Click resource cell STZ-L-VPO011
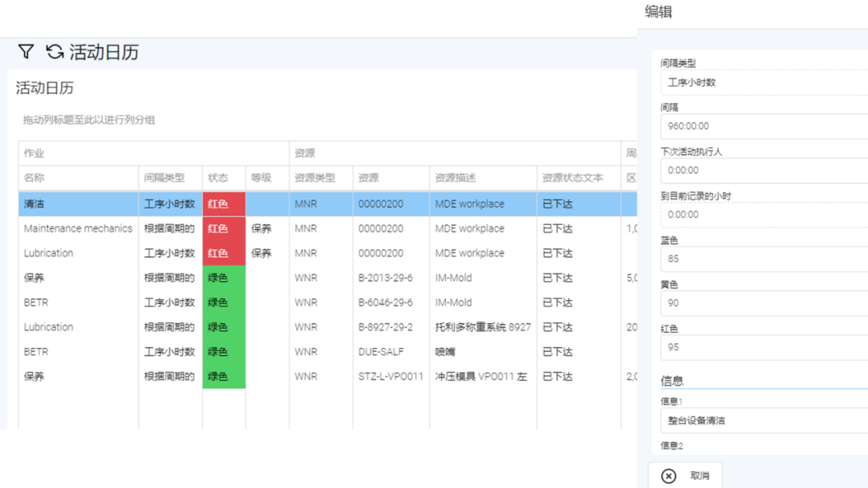 pyautogui.click(x=391, y=376)
